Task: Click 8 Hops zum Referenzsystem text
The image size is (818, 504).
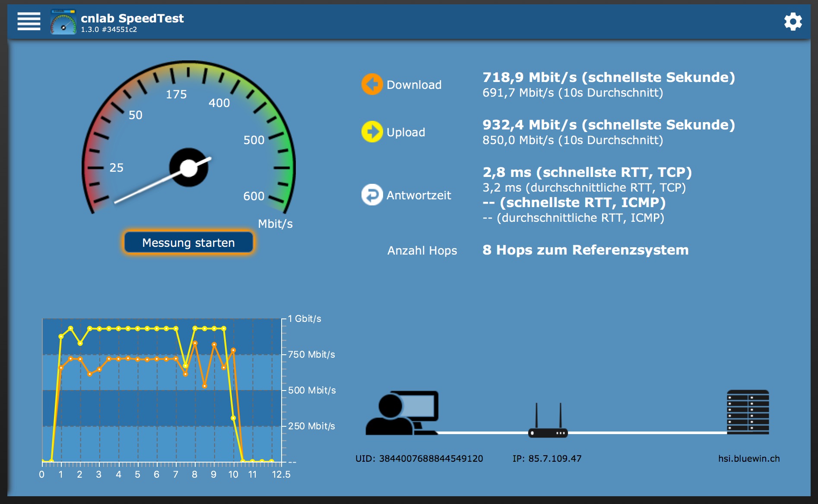Action: click(x=585, y=250)
